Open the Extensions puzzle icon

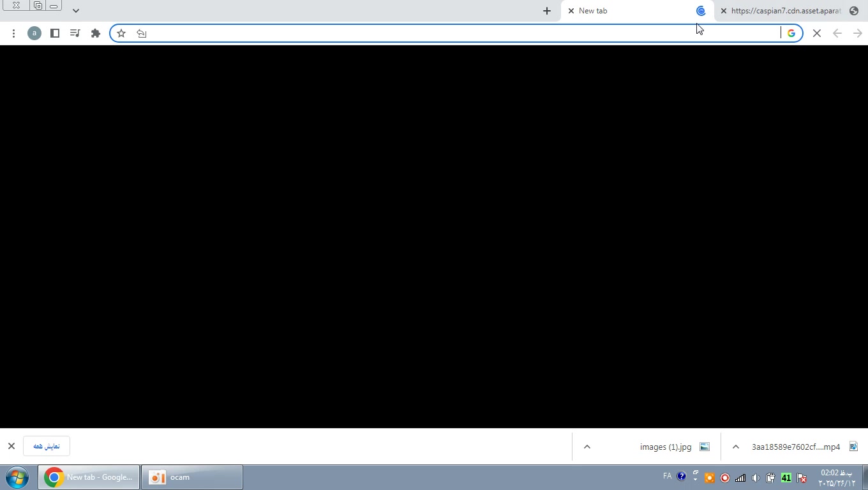(96, 33)
